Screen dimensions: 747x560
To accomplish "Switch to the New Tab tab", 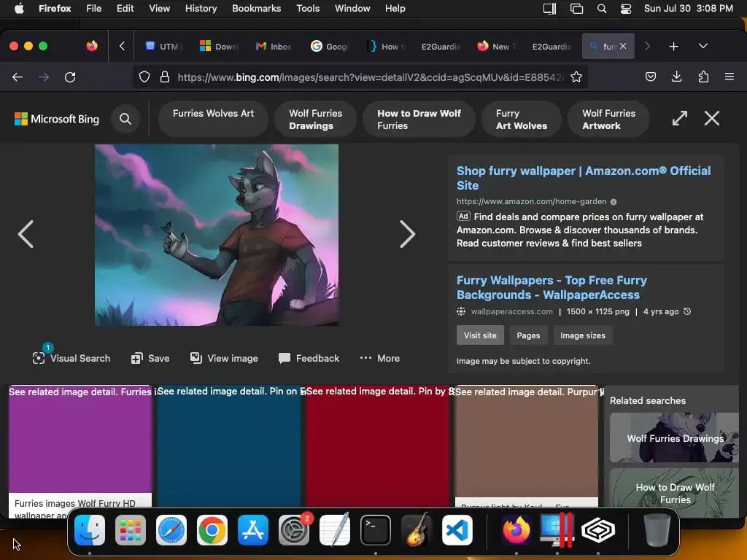I will click(495, 46).
